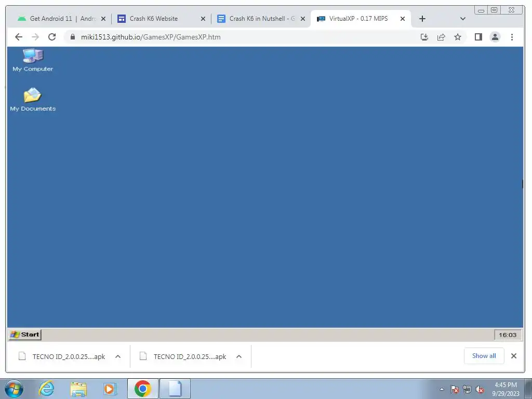Screen dimensions: 532x399
Task: Share this page icon
Action: (441, 37)
